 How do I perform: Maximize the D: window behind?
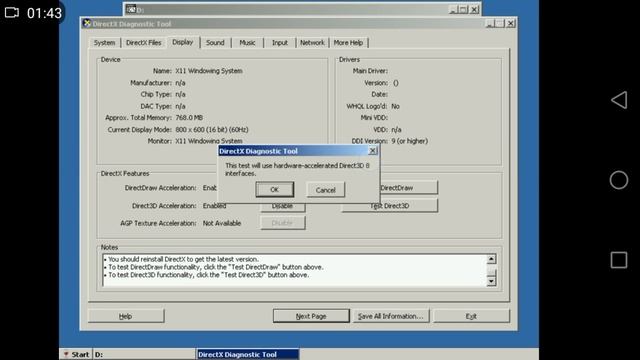pos(463,9)
